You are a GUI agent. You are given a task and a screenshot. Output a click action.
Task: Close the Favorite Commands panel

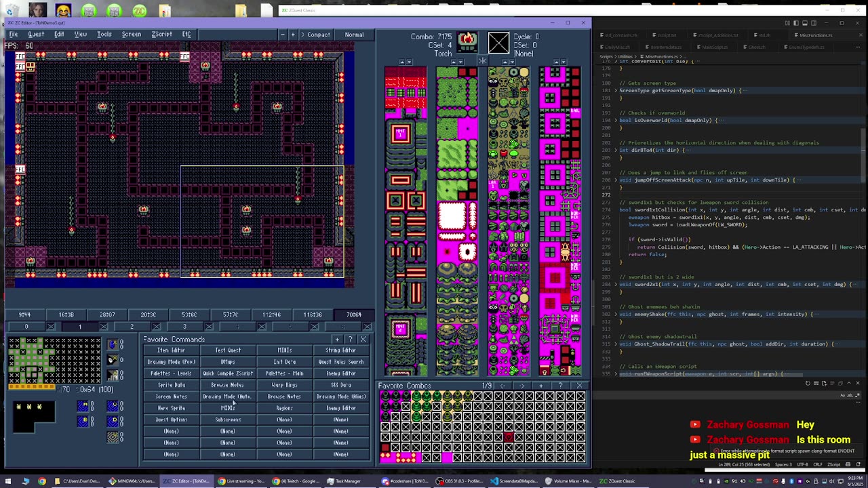(x=363, y=339)
